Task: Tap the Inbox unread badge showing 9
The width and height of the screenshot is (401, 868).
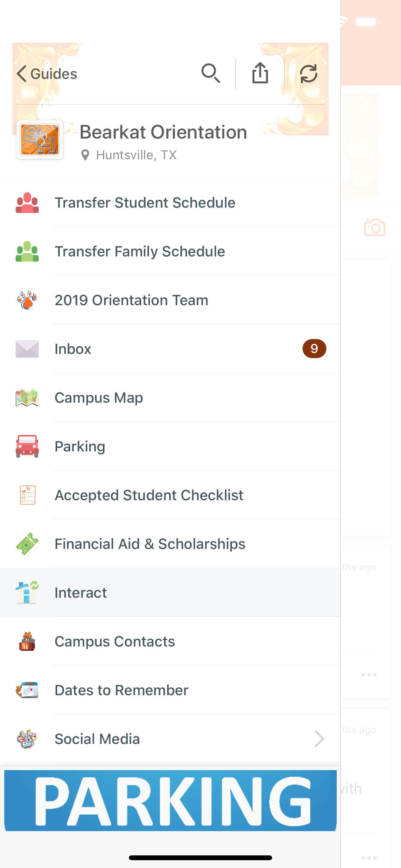Action: [314, 349]
